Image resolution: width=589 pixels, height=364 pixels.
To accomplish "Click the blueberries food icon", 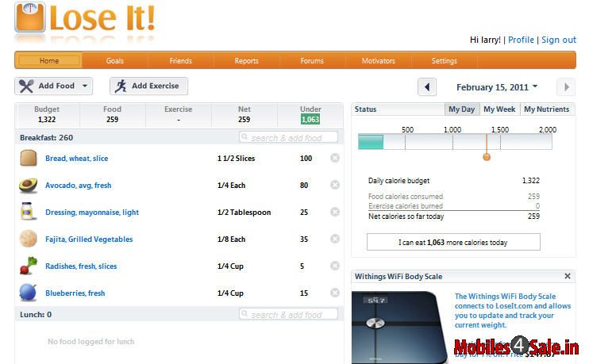I will pyautogui.click(x=28, y=293).
